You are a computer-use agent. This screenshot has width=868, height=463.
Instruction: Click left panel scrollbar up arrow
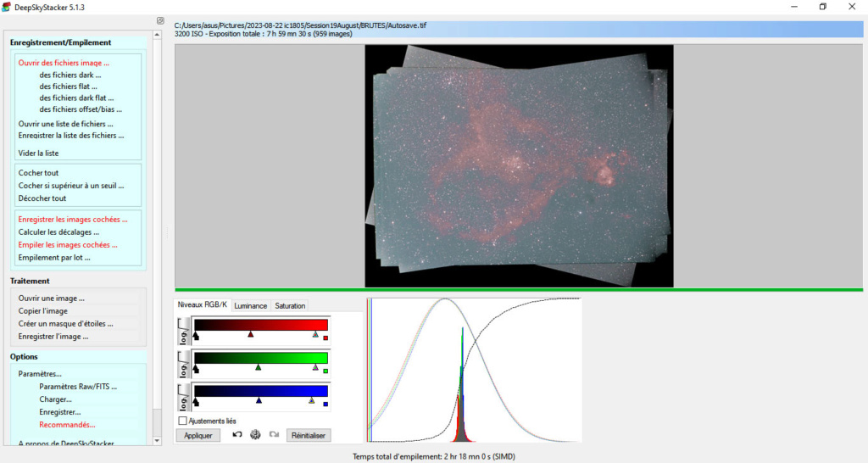click(x=157, y=35)
